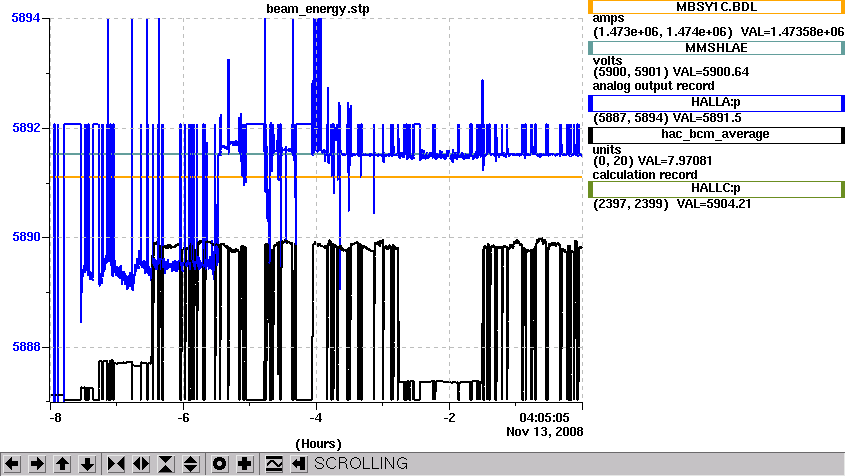
Task: Click the SCROLLING status label
Action: 361,464
